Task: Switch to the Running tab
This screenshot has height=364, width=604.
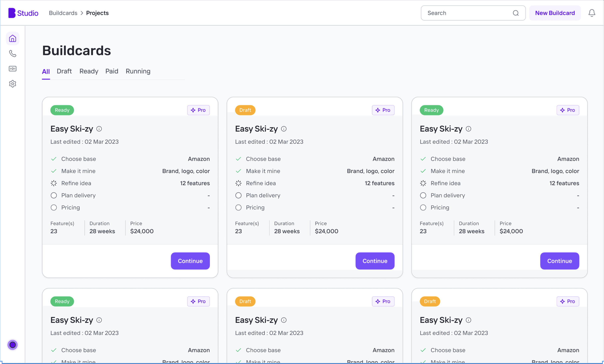Action: click(x=138, y=71)
